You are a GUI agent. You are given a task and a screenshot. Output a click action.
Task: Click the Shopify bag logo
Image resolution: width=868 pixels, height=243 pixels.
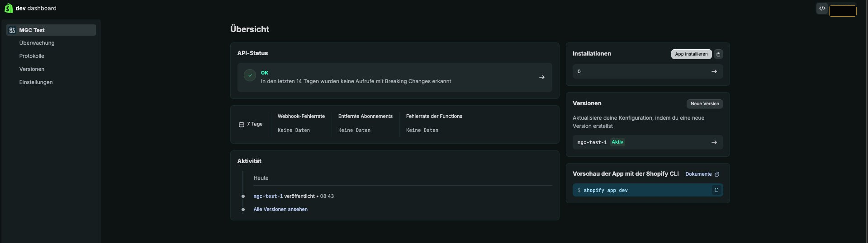(9, 8)
